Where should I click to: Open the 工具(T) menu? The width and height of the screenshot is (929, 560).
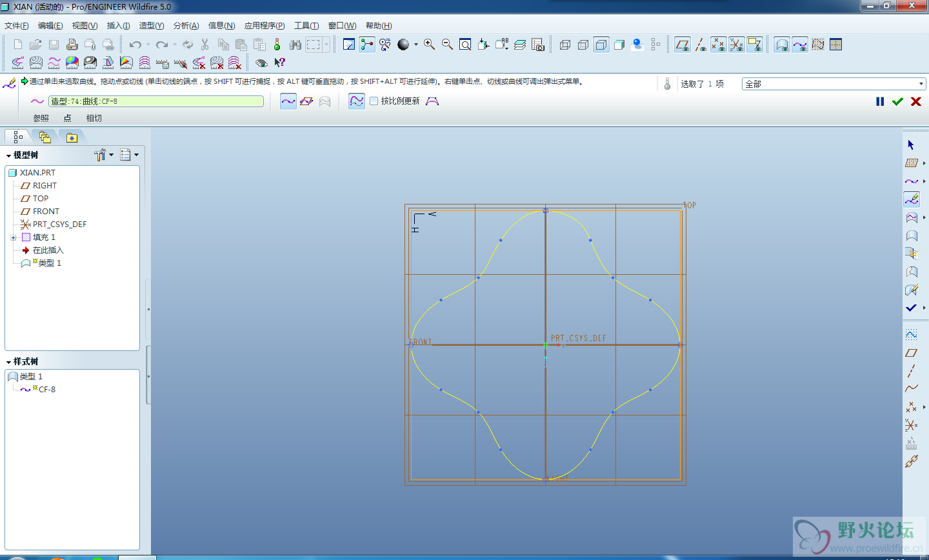(x=306, y=26)
